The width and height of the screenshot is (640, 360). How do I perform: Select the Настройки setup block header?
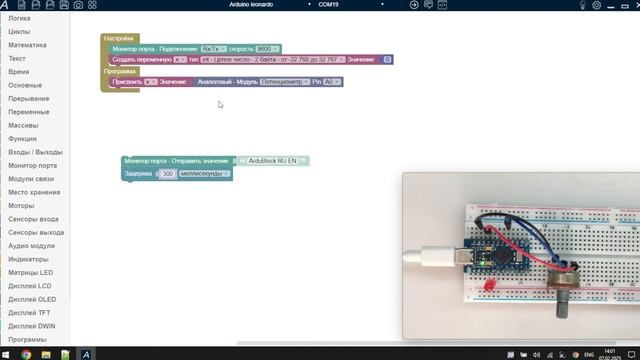click(119, 38)
